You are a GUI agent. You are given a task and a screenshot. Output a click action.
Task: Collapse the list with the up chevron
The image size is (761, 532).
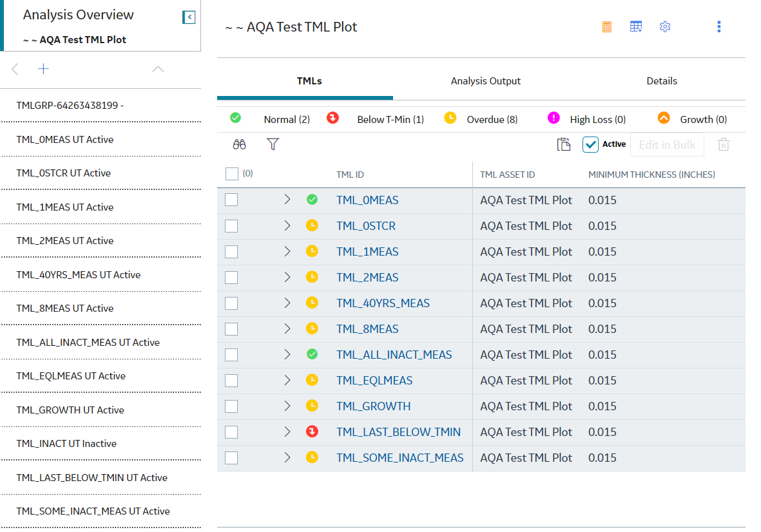(158, 70)
